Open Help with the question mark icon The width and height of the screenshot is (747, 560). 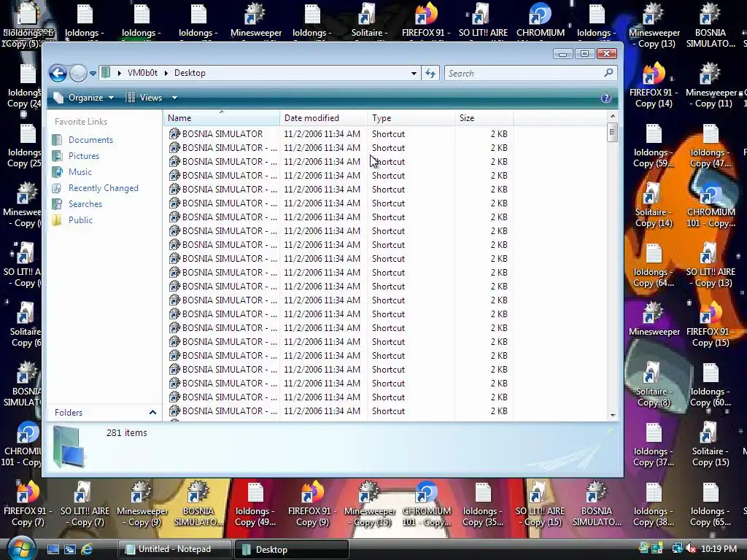point(605,98)
